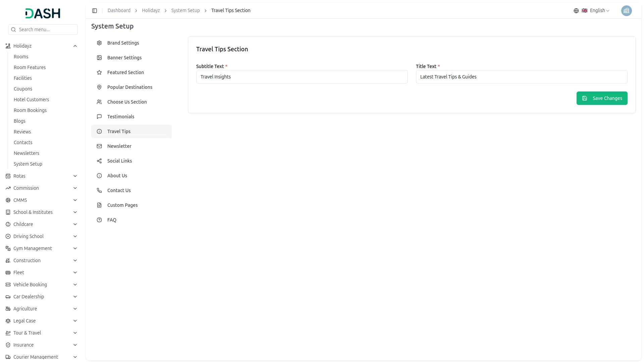Expand the Gym Management chevron
The image size is (644, 362).
pyautogui.click(x=75, y=248)
